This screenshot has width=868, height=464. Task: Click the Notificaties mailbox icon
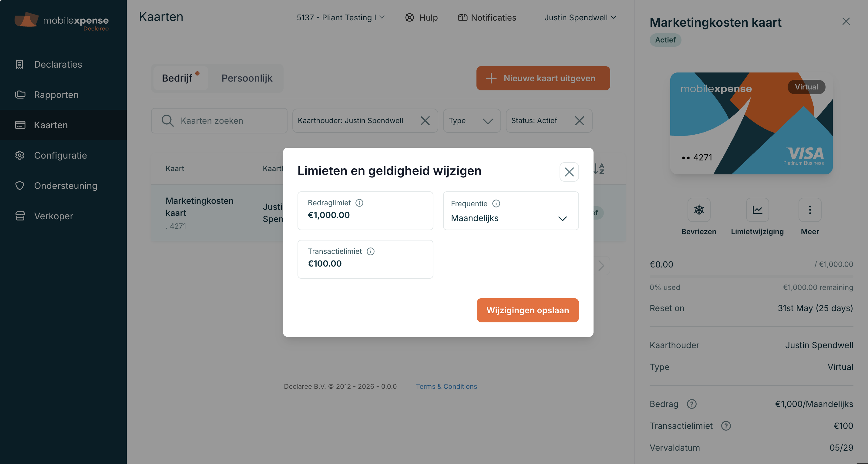coord(462,18)
